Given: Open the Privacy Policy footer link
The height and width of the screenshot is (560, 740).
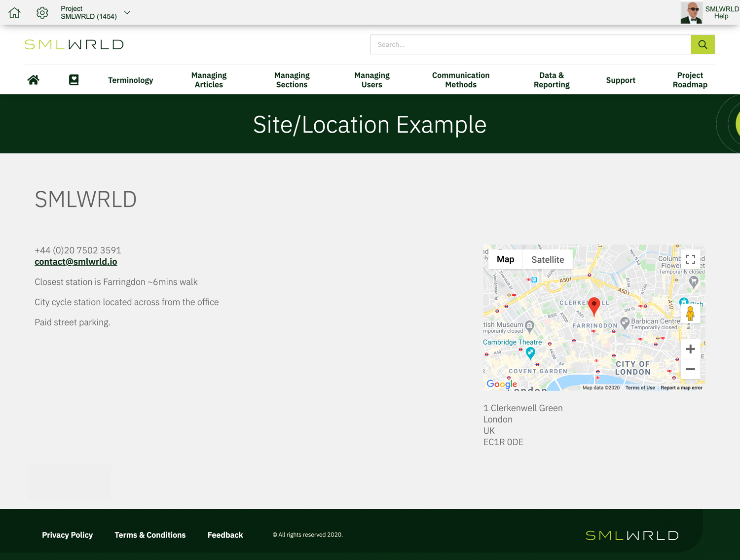Looking at the screenshot, I should pyautogui.click(x=68, y=535).
